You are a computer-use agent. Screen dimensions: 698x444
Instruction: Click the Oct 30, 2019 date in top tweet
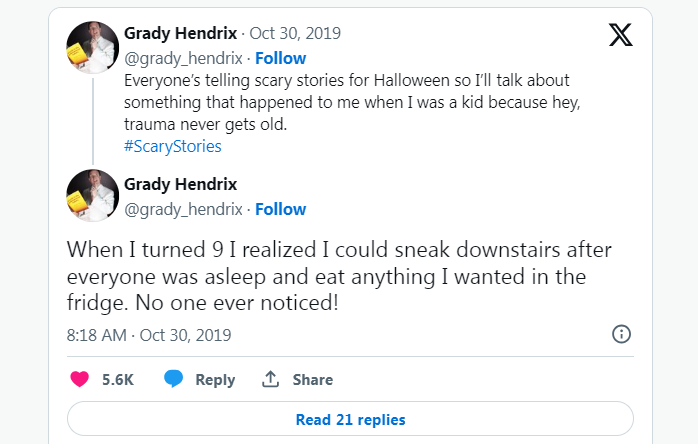(x=300, y=33)
